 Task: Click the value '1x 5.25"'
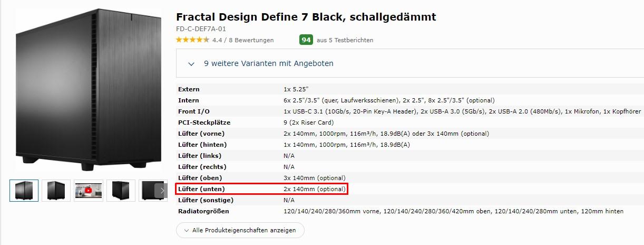296,89
